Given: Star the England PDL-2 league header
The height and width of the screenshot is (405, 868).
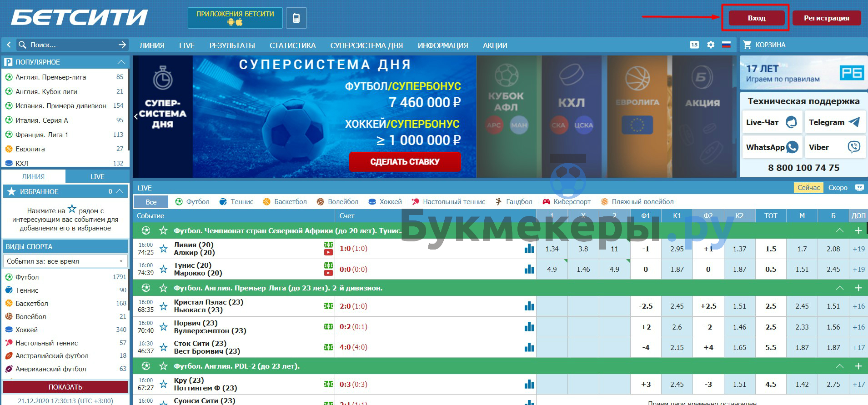Looking at the screenshot, I should coord(163,366).
